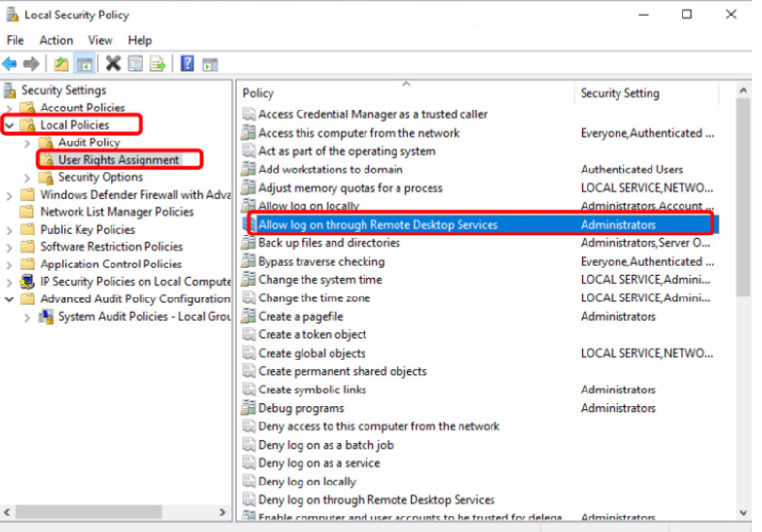Click the Show/Hide Action Pane icon
This screenshot has height=532, width=762.
[209, 64]
